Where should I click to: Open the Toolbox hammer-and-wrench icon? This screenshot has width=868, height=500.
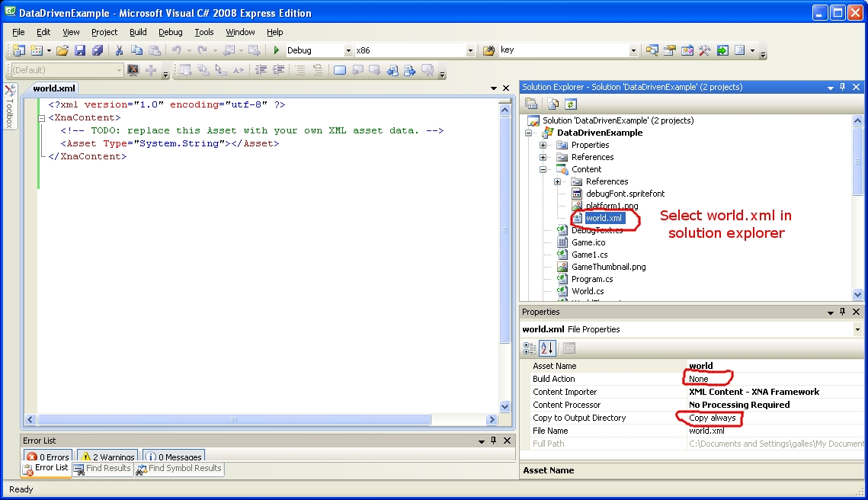(x=705, y=50)
